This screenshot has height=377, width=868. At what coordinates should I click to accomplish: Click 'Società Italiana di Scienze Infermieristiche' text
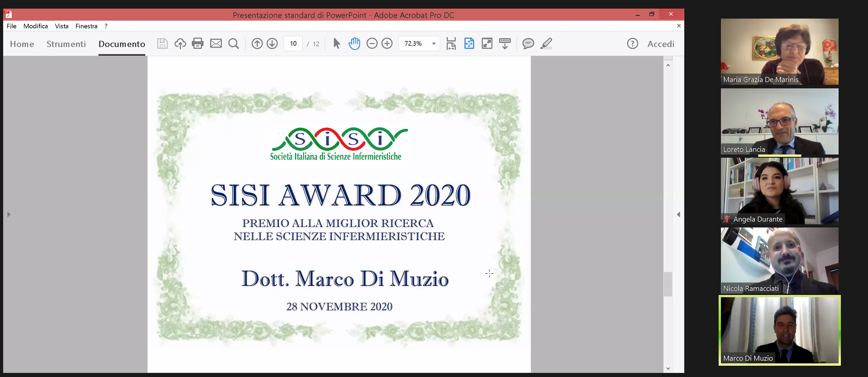tap(336, 157)
